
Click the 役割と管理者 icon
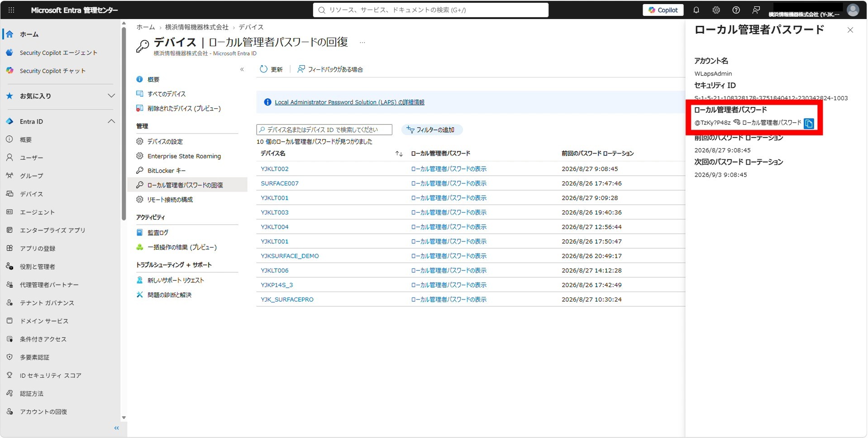pos(10,266)
